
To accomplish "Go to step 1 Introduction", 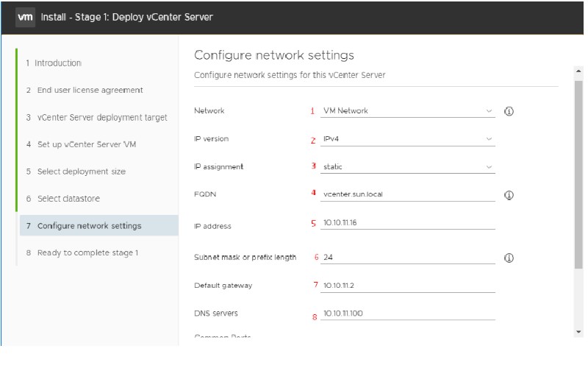I will click(x=54, y=63).
